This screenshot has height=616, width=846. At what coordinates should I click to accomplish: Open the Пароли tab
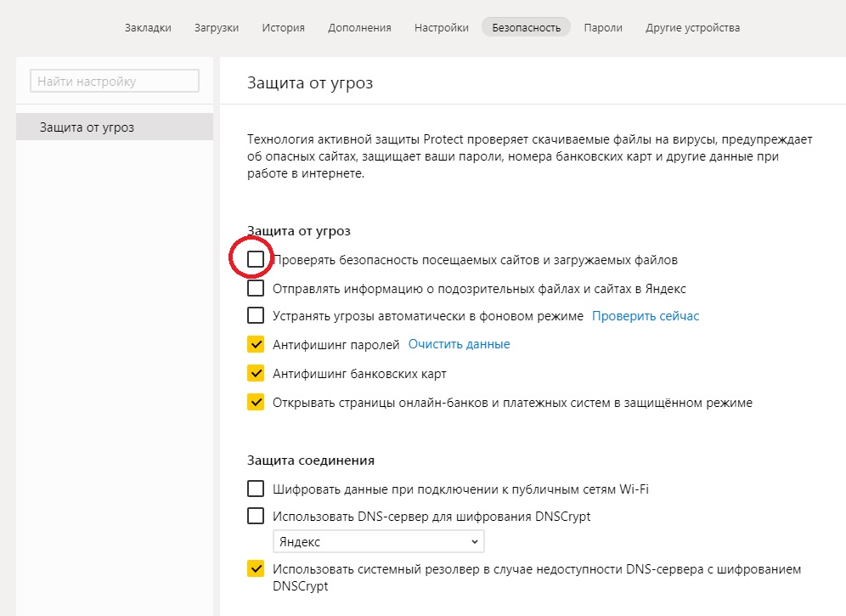click(x=603, y=27)
